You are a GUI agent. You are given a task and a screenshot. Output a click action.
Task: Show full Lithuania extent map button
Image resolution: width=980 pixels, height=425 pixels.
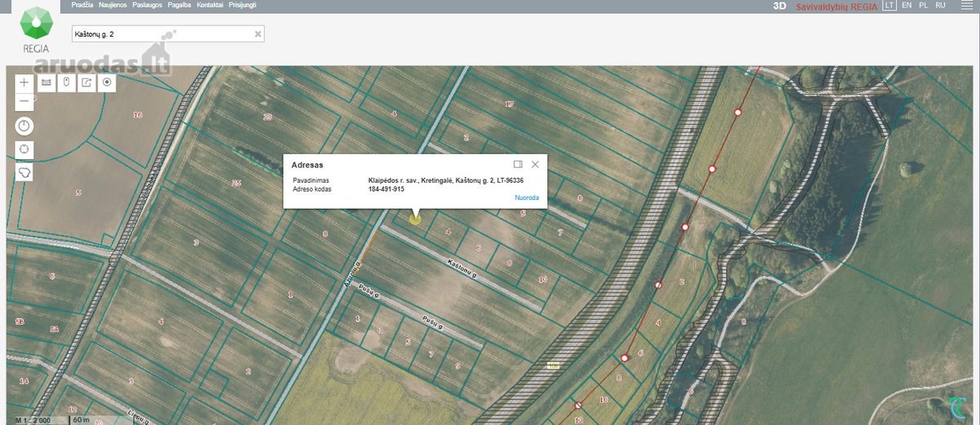24,172
